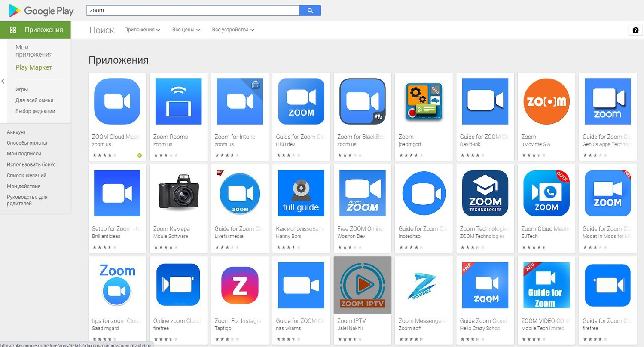Expand the Все цены price dropdown

pyautogui.click(x=186, y=30)
